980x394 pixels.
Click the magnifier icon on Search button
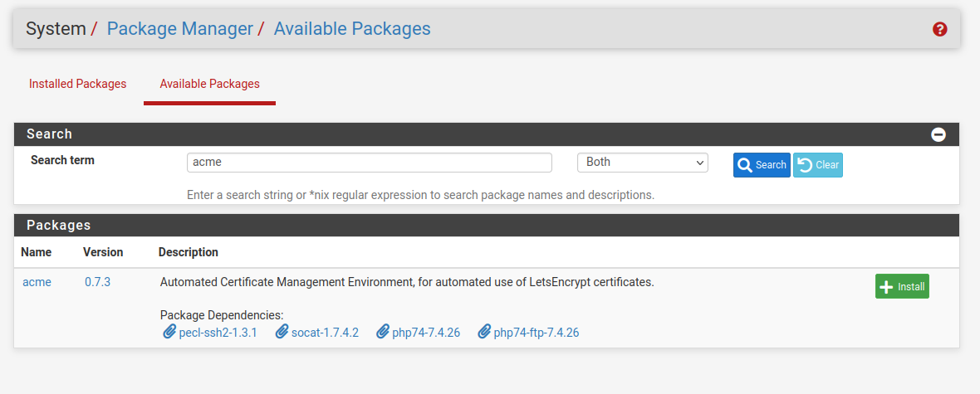click(745, 165)
